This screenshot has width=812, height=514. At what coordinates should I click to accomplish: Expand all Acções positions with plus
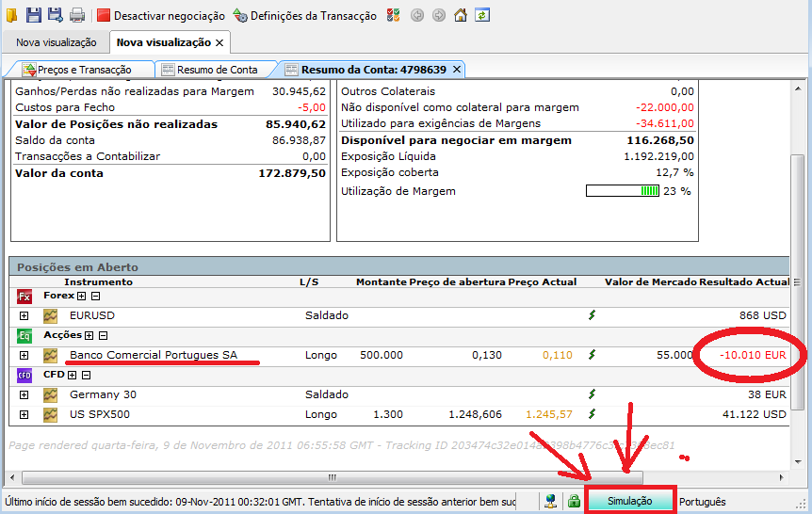tap(89, 335)
